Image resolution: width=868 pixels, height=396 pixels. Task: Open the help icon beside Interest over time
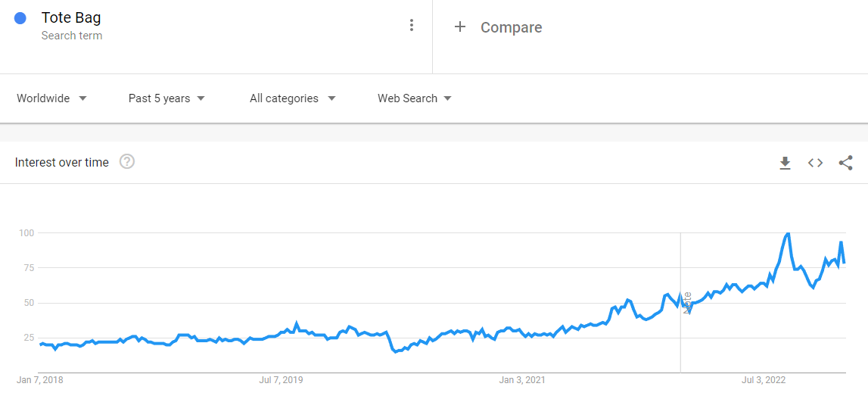click(127, 161)
